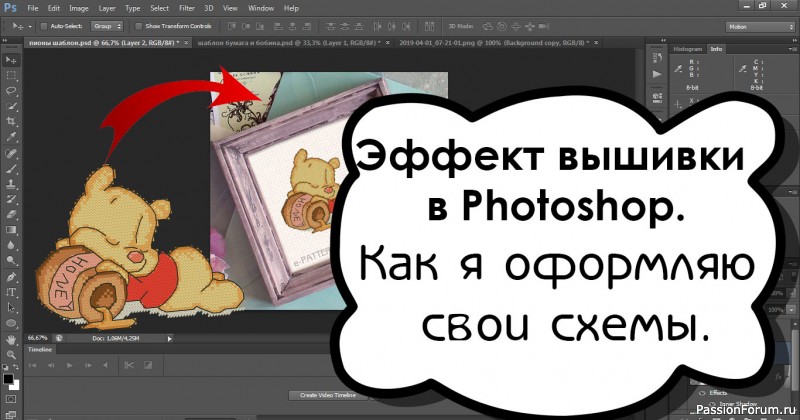The height and width of the screenshot is (420, 800).
Task: Toggle the Show Transform Controls checkbox
Action: (138, 25)
